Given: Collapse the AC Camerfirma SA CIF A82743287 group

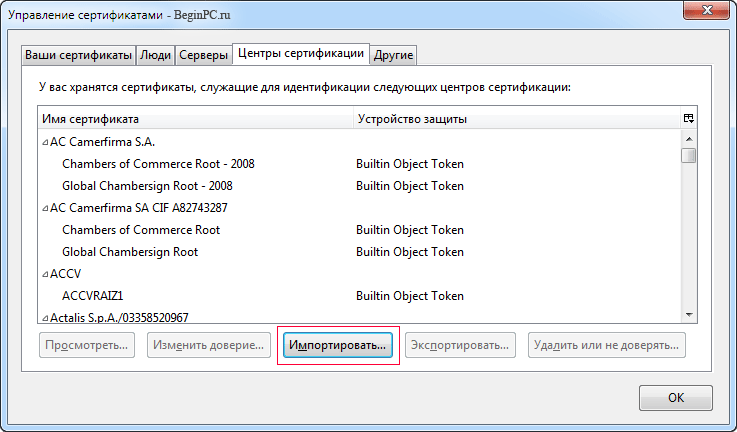Looking at the screenshot, I should (x=45, y=208).
